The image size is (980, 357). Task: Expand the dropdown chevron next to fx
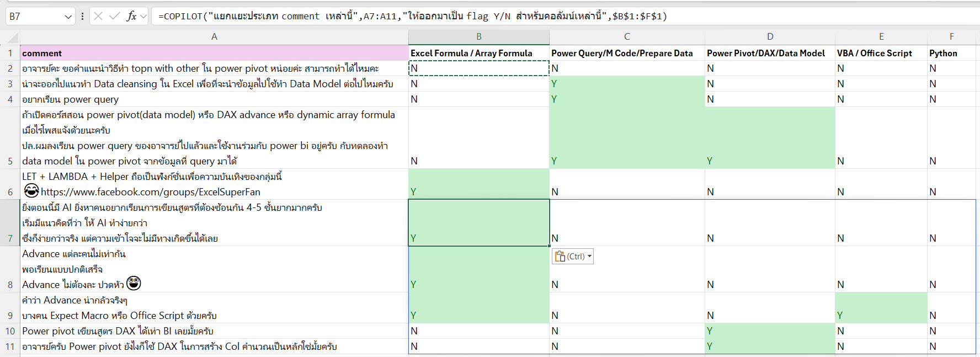pyautogui.click(x=143, y=17)
